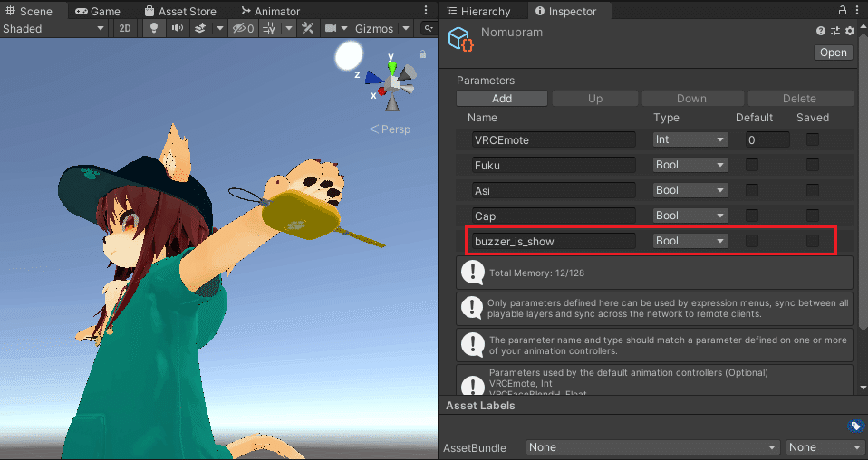This screenshot has width=868, height=460.
Task: Toggle Saved checkbox for Asi
Action: 812,190
